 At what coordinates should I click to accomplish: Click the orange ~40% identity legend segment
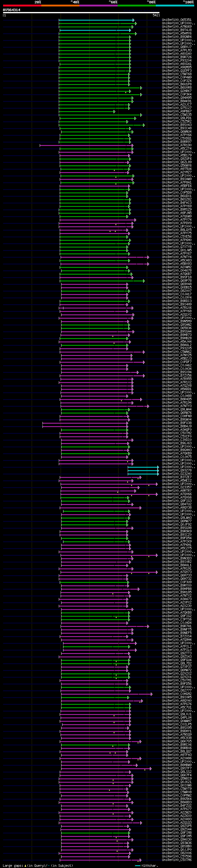[60, 6]
